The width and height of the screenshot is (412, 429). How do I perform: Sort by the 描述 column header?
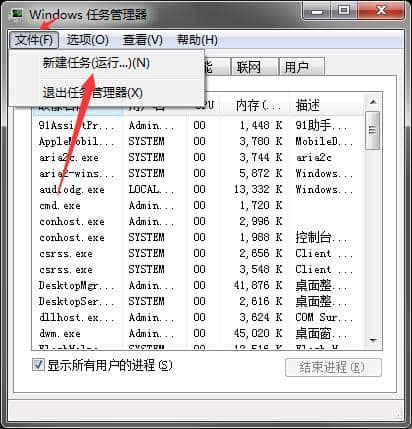tap(327, 105)
